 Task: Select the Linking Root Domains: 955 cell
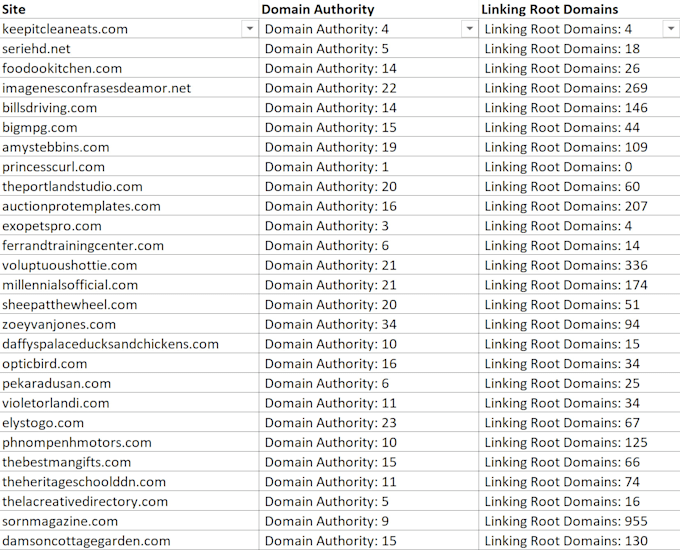click(x=580, y=521)
